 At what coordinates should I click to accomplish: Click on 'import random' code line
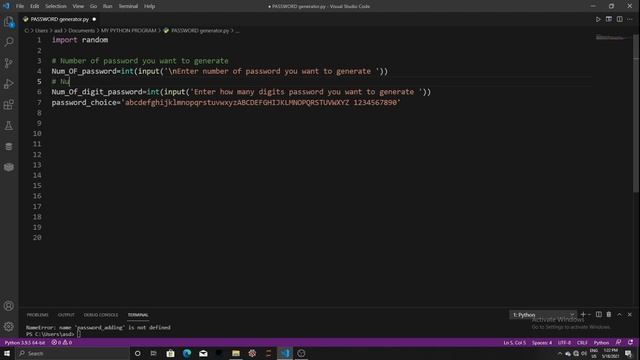click(x=80, y=40)
